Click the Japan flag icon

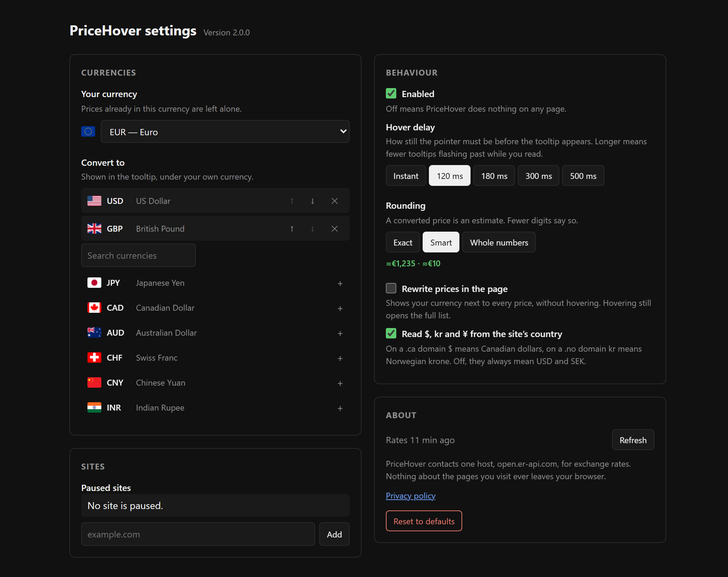(x=94, y=283)
